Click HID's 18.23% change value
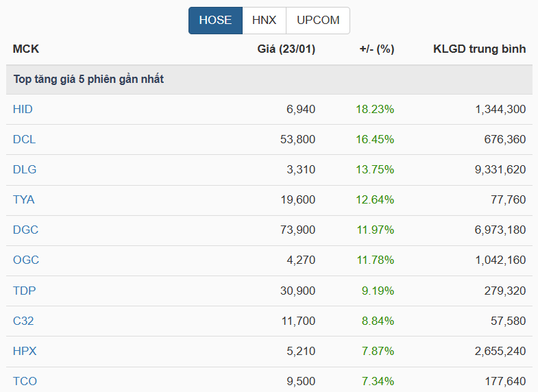 pos(375,109)
